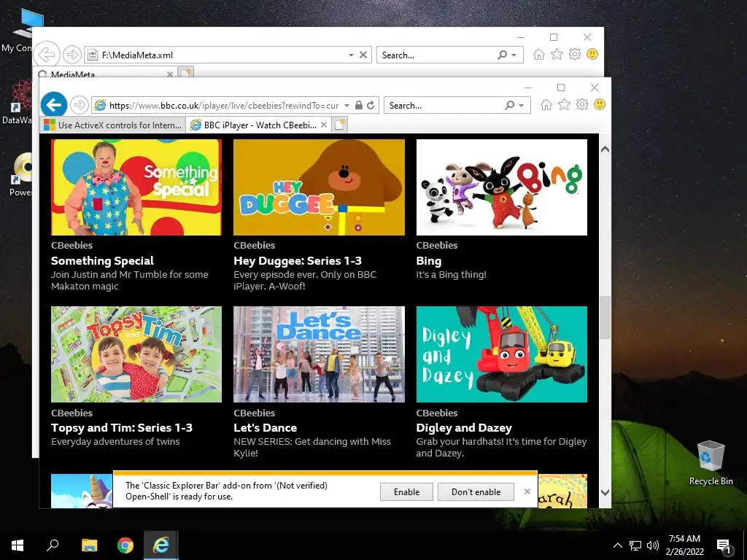This screenshot has width=747, height=560.
Task: Click 'Topsy and Tim: Series 1-3' title
Action: [122, 427]
